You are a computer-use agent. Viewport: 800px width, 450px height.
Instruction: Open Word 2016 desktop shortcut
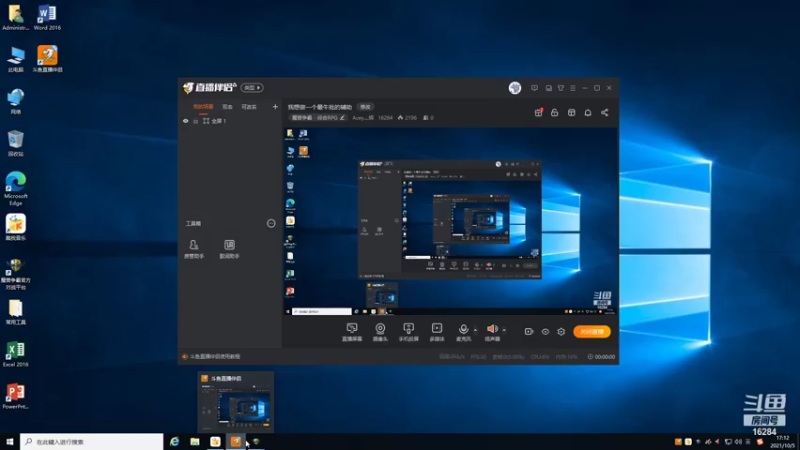(x=47, y=17)
